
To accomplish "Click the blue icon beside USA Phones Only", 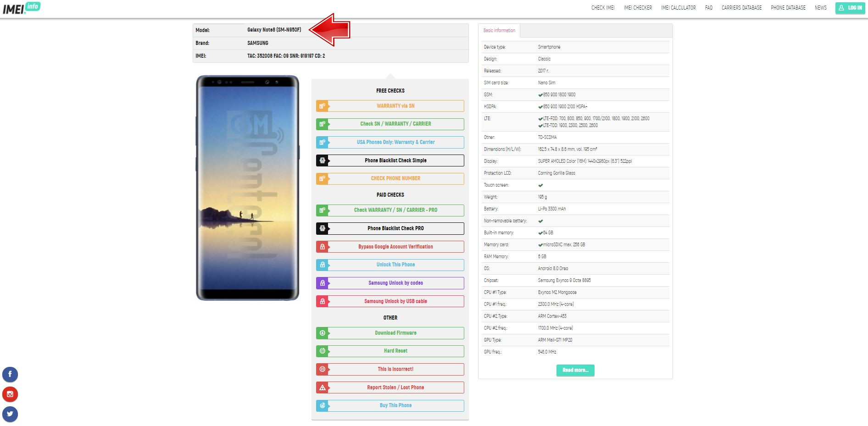I will pyautogui.click(x=322, y=142).
